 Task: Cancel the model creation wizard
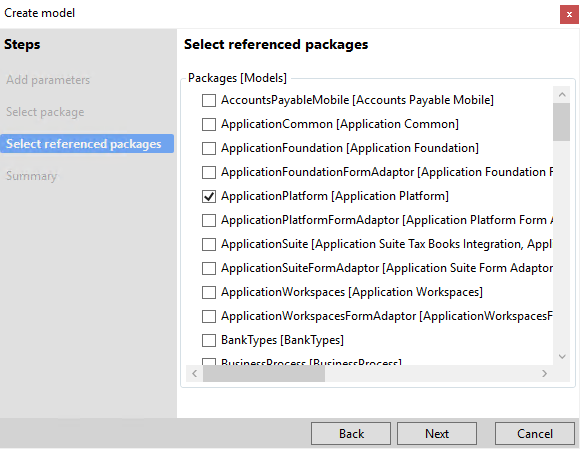point(535,433)
